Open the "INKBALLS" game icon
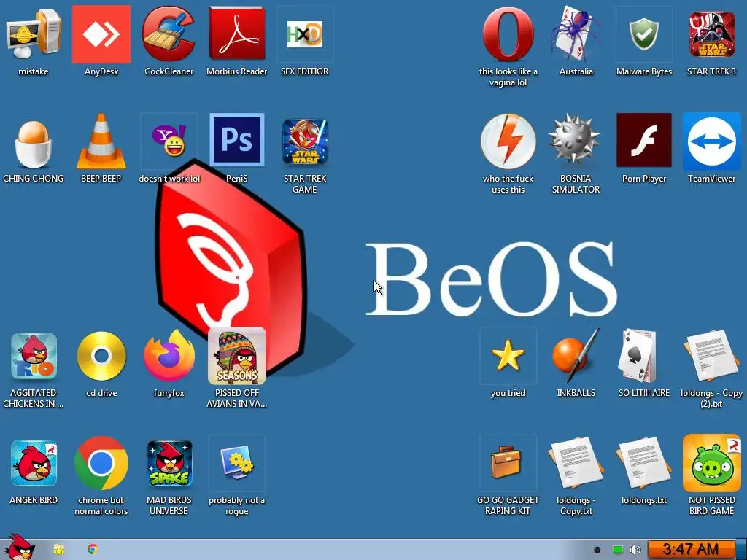747x560 pixels. click(576, 355)
